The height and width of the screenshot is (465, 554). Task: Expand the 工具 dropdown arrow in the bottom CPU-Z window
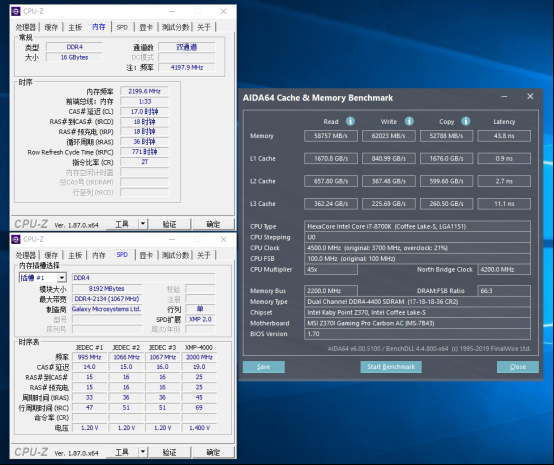click(143, 452)
